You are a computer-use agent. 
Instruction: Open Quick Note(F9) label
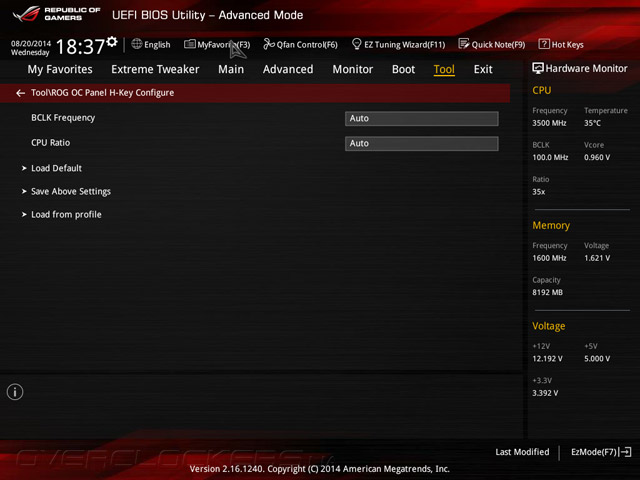pyautogui.click(x=498, y=44)
